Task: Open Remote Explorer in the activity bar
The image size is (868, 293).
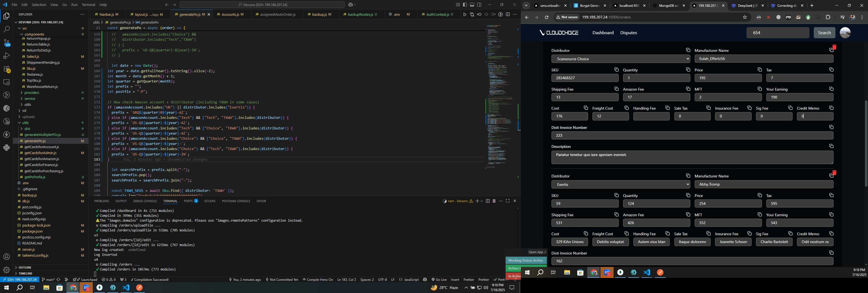Action: 7,82
